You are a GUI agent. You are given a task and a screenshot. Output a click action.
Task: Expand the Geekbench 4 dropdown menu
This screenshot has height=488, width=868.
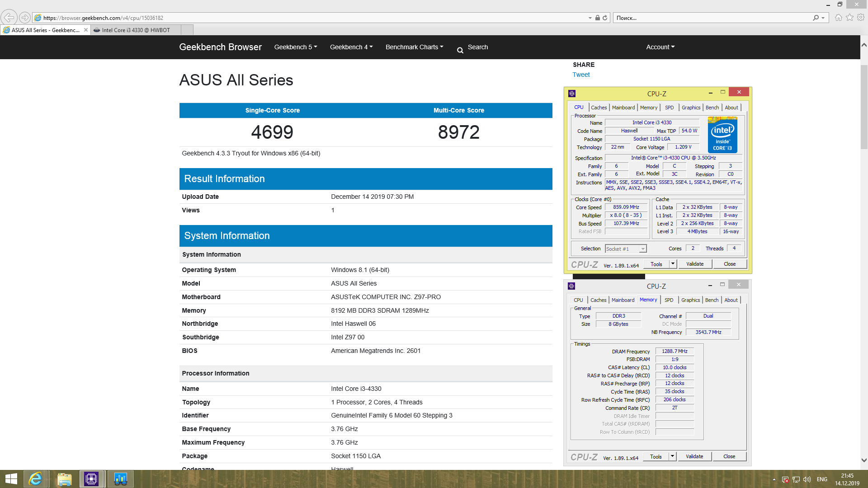click(x=351, y=47)
